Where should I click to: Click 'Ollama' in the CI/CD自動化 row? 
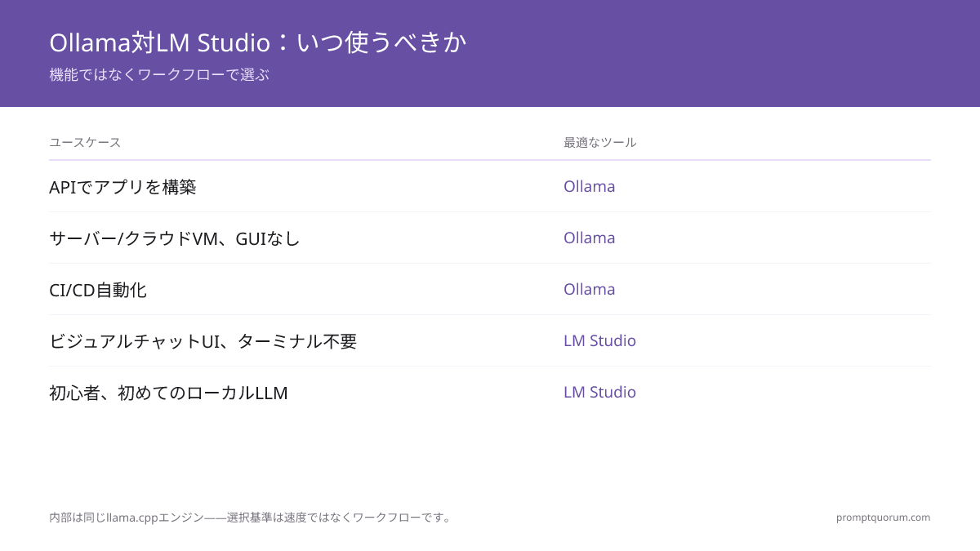click(x=590, y=289)
